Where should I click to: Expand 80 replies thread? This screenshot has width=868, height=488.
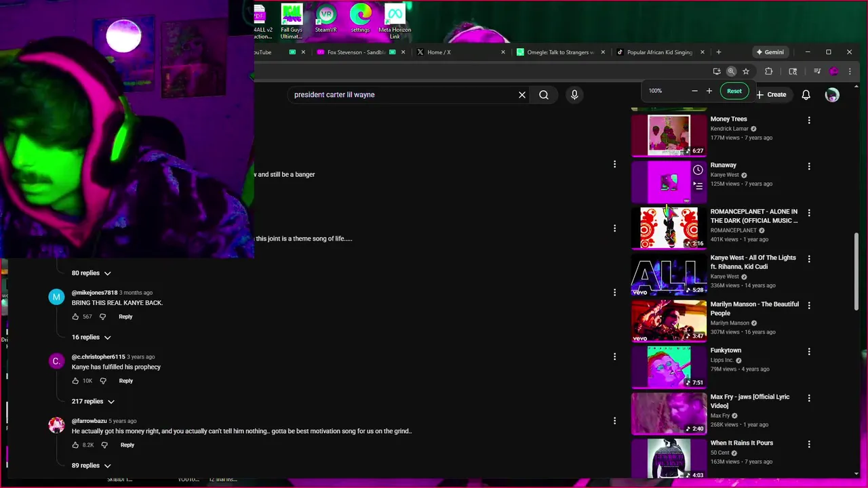point(91,273)
